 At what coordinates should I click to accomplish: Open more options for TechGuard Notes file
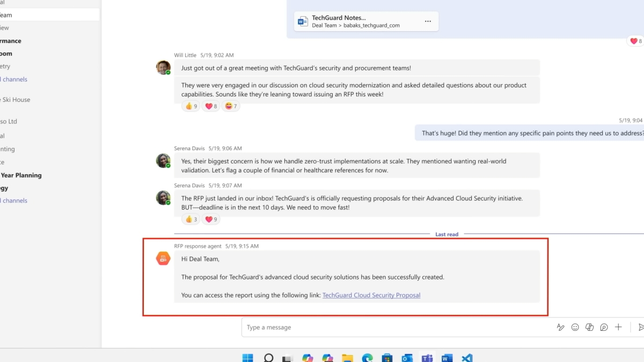428,21
